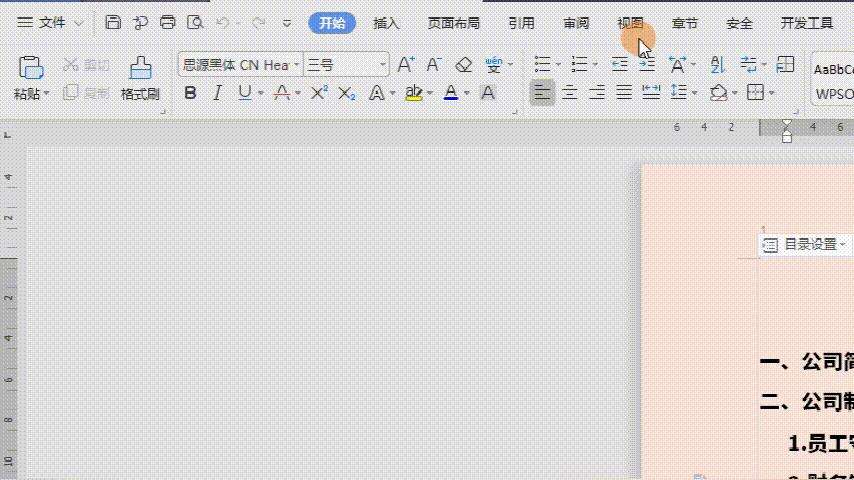Switch to the 章节 tab
The width and height of the screenshot is (854, 480).
[x=685, y=23]
